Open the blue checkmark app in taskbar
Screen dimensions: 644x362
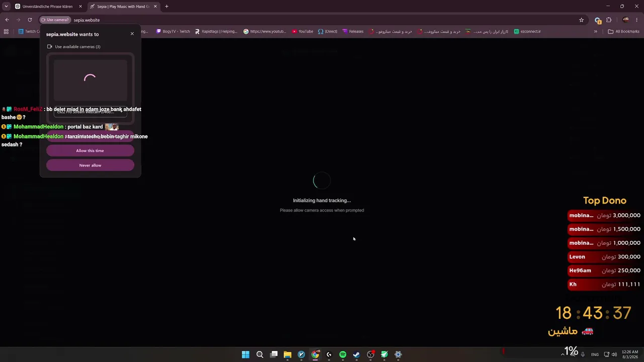(301, 354)
